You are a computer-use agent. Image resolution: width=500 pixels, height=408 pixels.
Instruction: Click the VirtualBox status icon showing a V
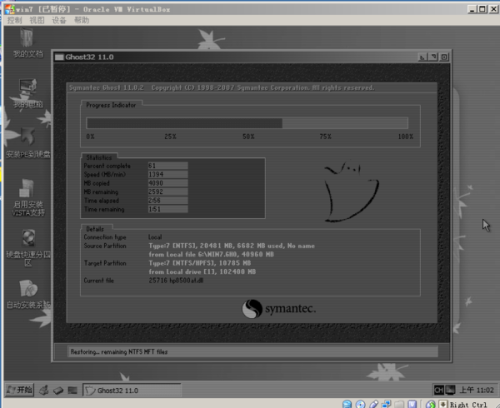pyautogui.click(x=412, y=404)
